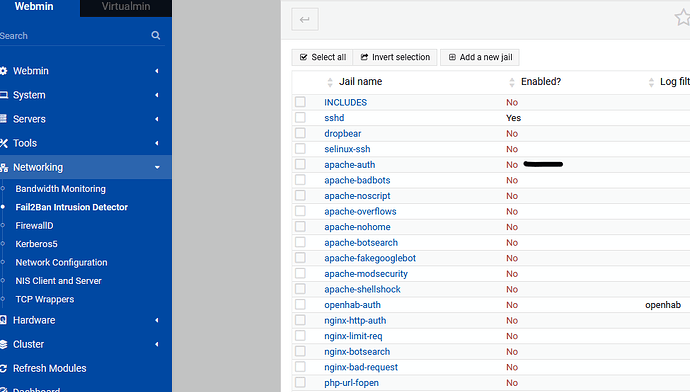The height and width of the screenshot is (392, 690).
Task: Open Kerberos5 menu item
Action: [x=37, y=244]
